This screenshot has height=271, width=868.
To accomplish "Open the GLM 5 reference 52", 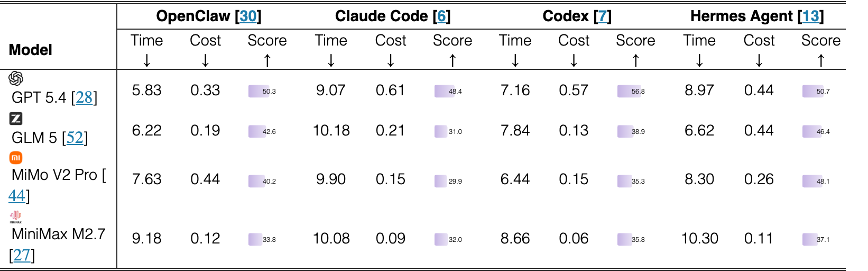I will click(x=75, y=138).
